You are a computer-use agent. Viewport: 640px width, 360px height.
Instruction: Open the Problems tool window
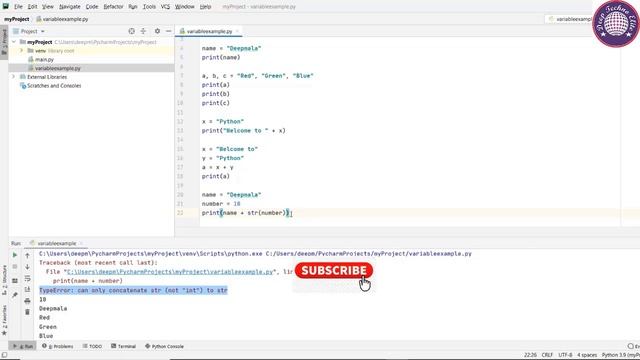pos(58,346)
